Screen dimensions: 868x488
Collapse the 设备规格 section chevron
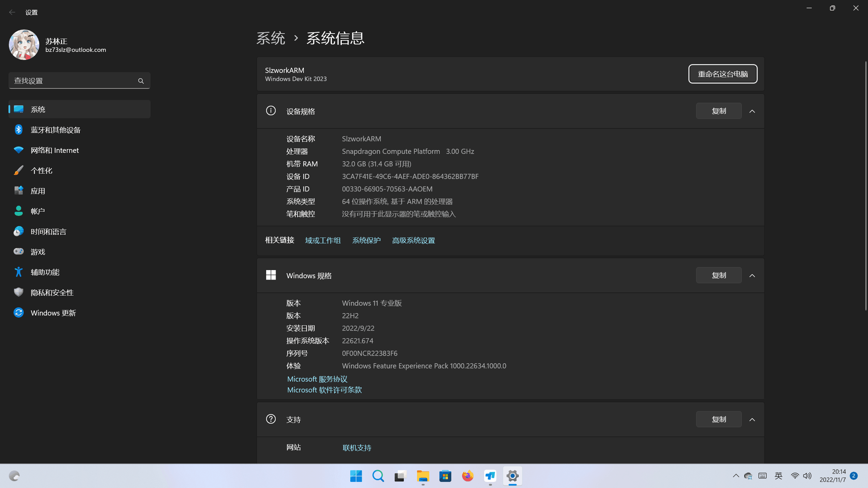pyautogui.click(x=752, y=111)
